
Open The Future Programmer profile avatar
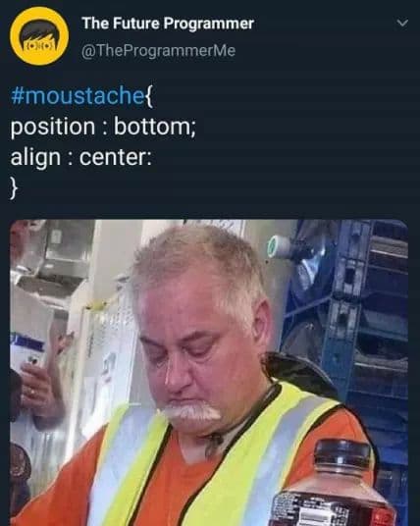tap(39, 36)
